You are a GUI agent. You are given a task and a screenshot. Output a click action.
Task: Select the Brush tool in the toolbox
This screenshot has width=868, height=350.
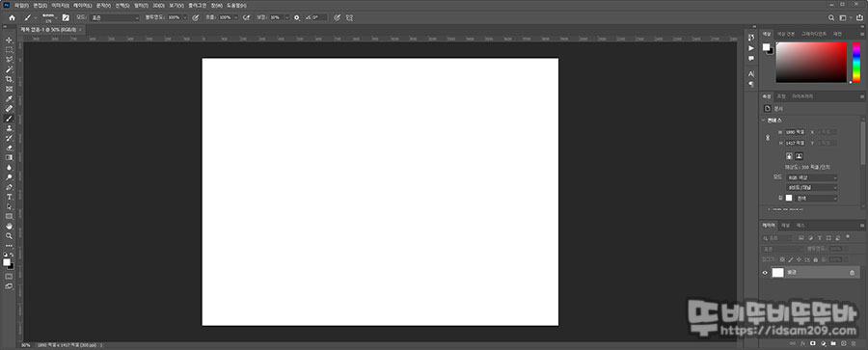coord(9,119)
